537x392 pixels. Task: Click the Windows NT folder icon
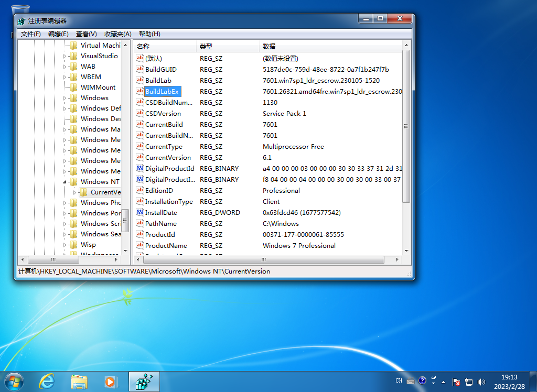click(x=73, y=181)
